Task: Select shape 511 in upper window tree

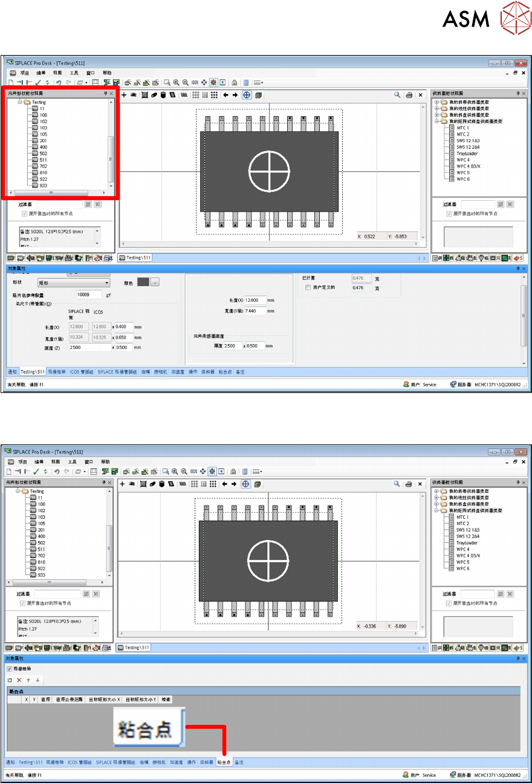Action: (44, 160)
